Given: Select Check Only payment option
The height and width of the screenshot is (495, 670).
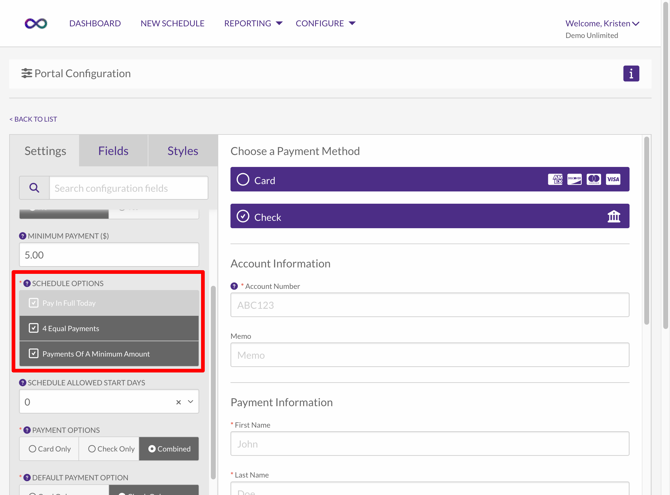Looking at the screenshot, I should (x=109, y=449).
